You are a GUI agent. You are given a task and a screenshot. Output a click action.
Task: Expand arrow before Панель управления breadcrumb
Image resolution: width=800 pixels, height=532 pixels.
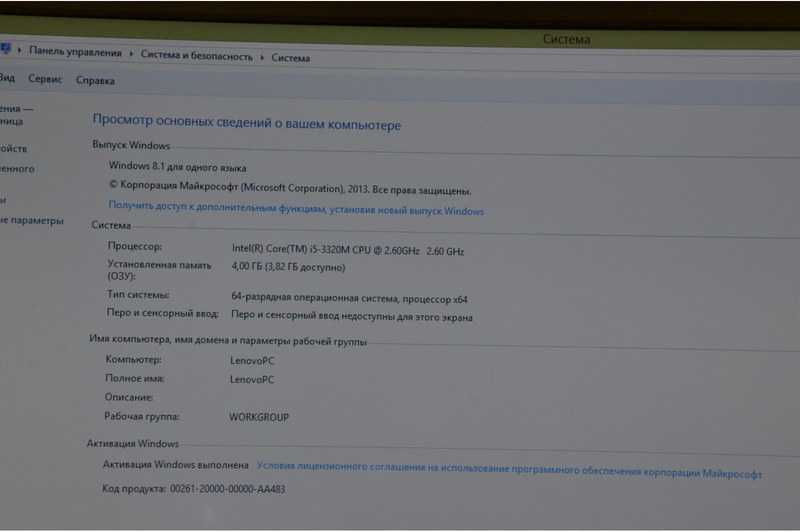coord(20,50)
